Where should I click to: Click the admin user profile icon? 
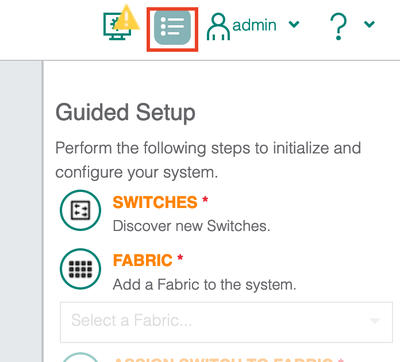[x=218, y=27]
